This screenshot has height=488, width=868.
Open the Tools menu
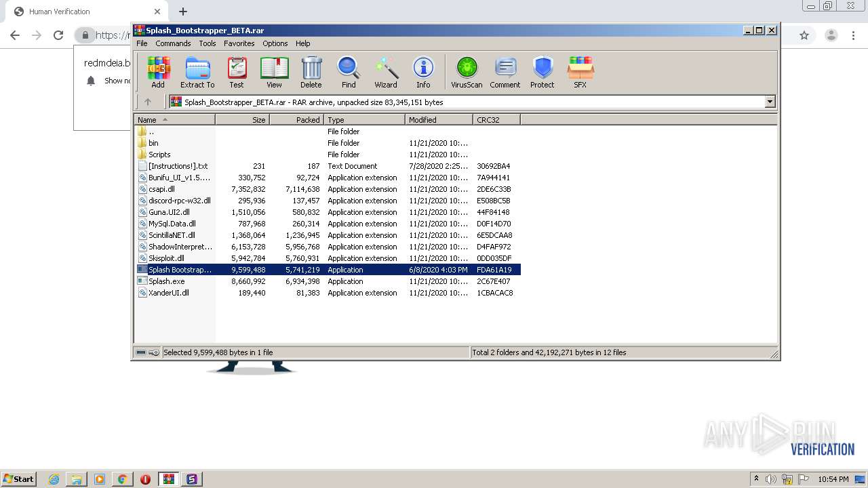[208, 43]
